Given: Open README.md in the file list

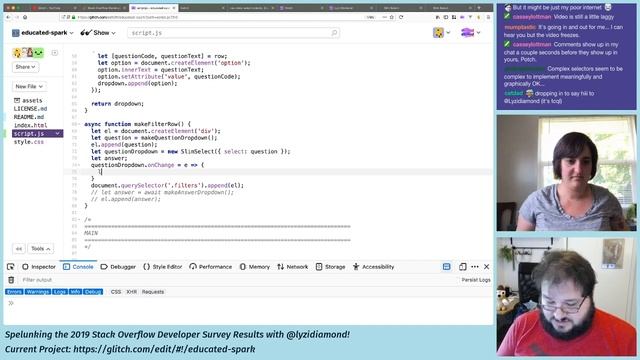Looking at the screenshot, I should coord(29,117).
